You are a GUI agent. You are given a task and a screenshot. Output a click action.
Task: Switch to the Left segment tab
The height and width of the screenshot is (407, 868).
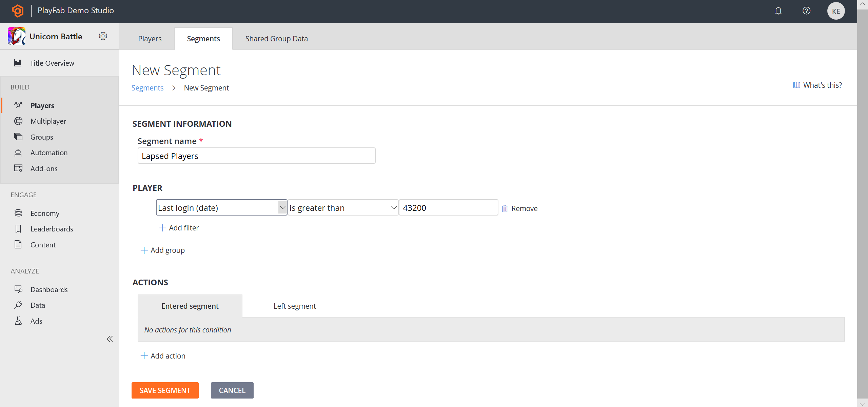pyautogui.click(x=295, y=306)
